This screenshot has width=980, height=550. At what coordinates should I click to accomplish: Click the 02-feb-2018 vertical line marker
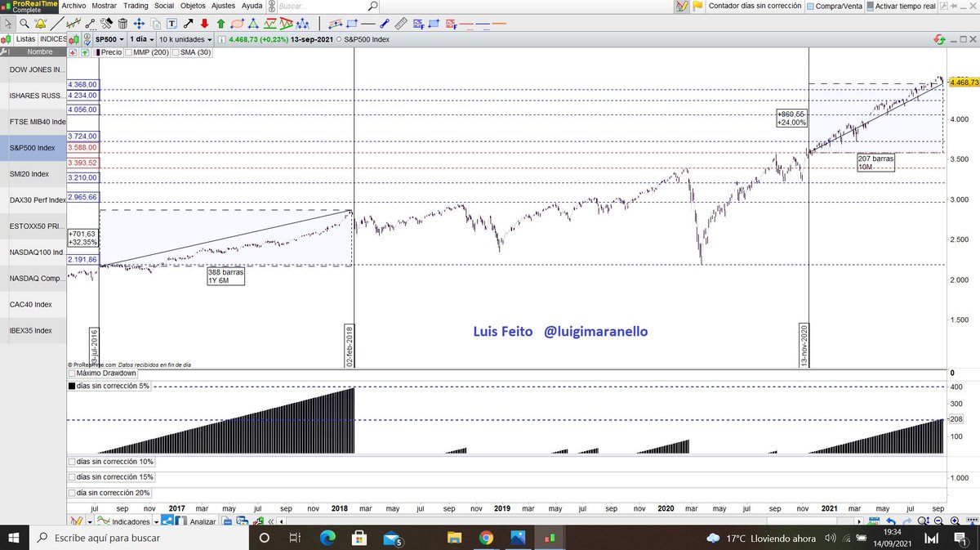[351, 346]
